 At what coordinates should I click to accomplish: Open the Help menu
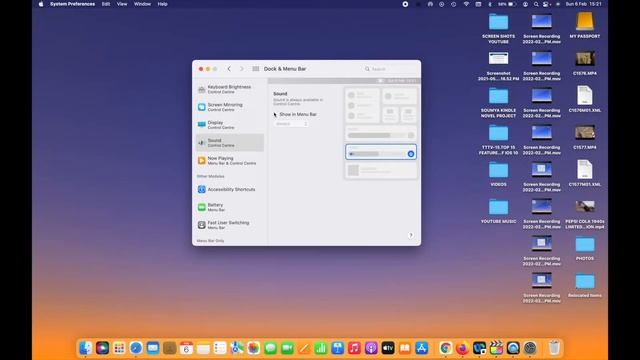click(162, 4)
